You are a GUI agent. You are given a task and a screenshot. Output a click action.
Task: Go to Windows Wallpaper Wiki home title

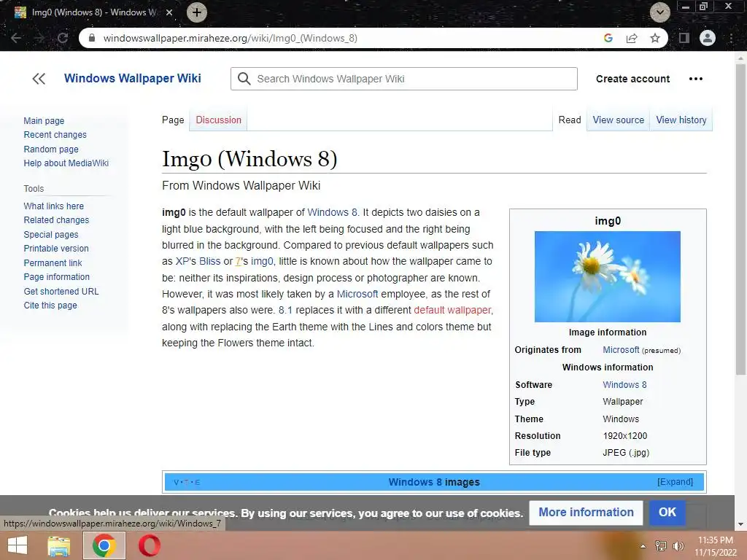(133, 78)
